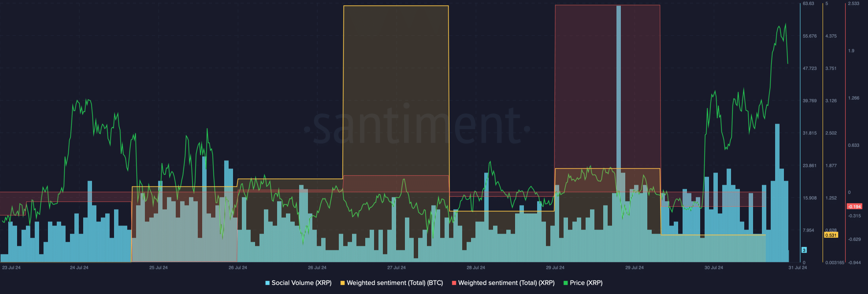Click the Weighted sentiment (Total) (BTC) legend label

pyautogui.click(x=395, y=283)
